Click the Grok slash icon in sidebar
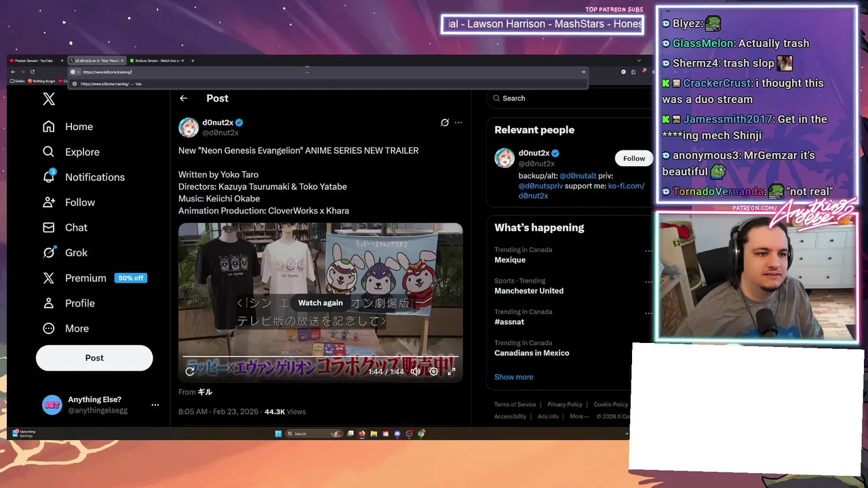Viewport: 868px width, 488px height. pos(49,252)
